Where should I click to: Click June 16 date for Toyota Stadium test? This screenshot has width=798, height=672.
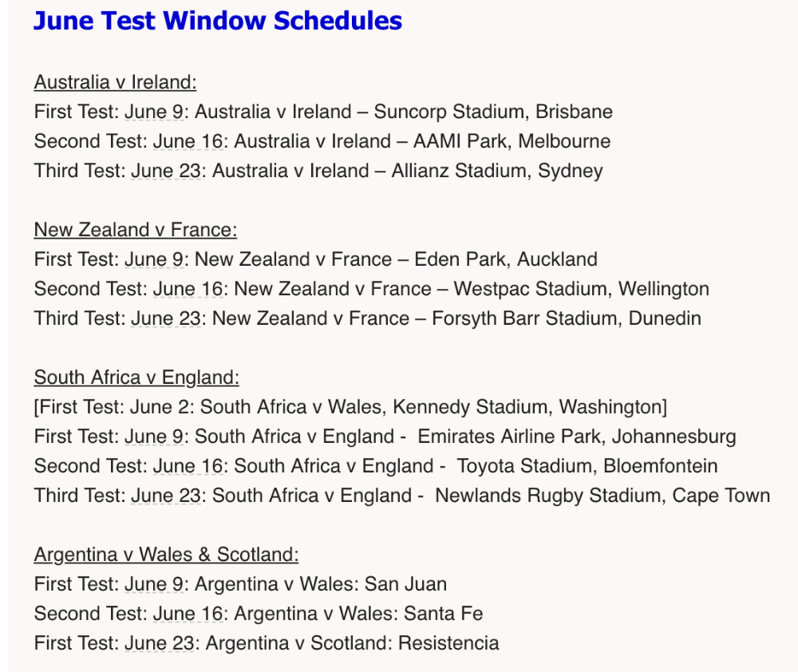point(188,466)
